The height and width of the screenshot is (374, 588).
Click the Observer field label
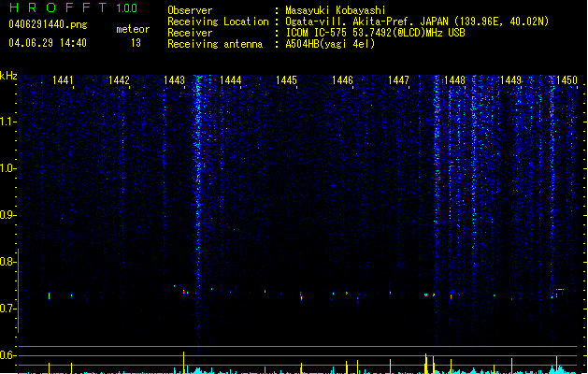point(190,10)
